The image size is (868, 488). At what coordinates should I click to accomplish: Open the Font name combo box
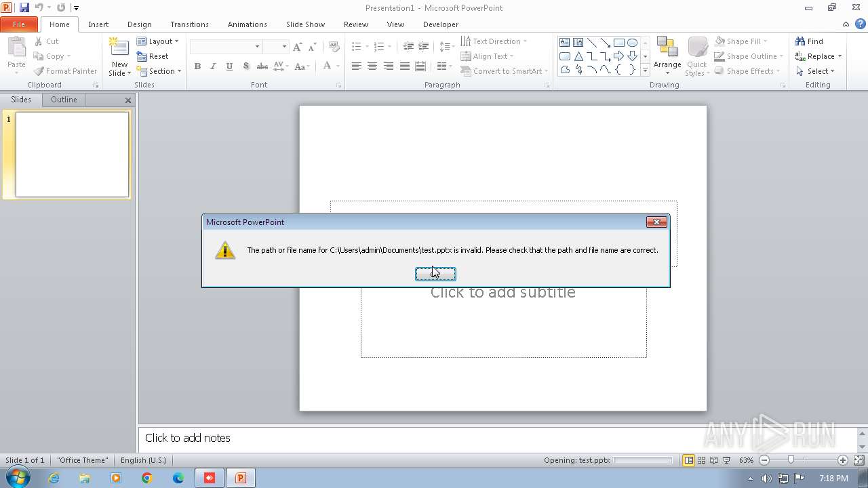[226, 47]
